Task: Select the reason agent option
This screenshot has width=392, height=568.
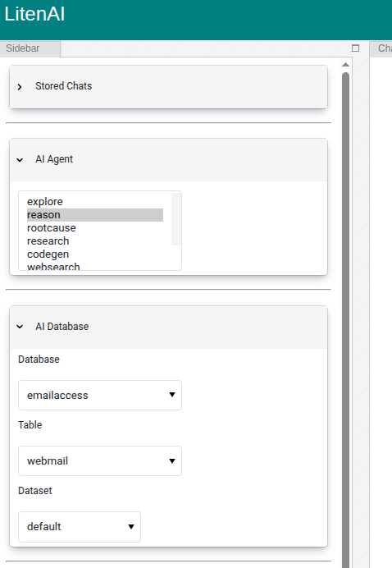Action: tap(95, 215)
